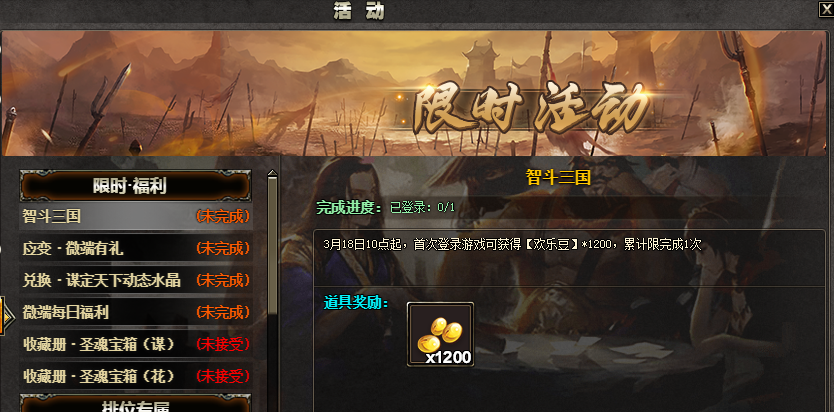Click 未接受 status beside 圣魂宝箱（谋）

223,344
